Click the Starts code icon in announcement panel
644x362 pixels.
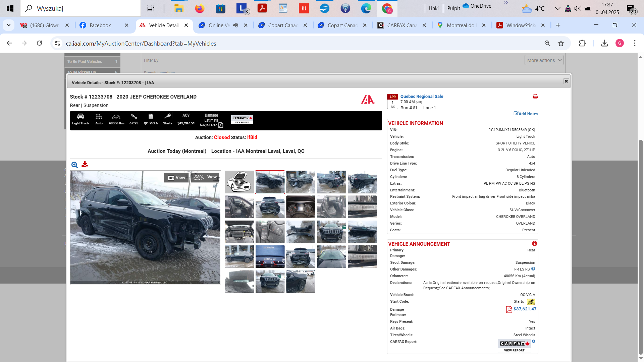pos(531,302)
